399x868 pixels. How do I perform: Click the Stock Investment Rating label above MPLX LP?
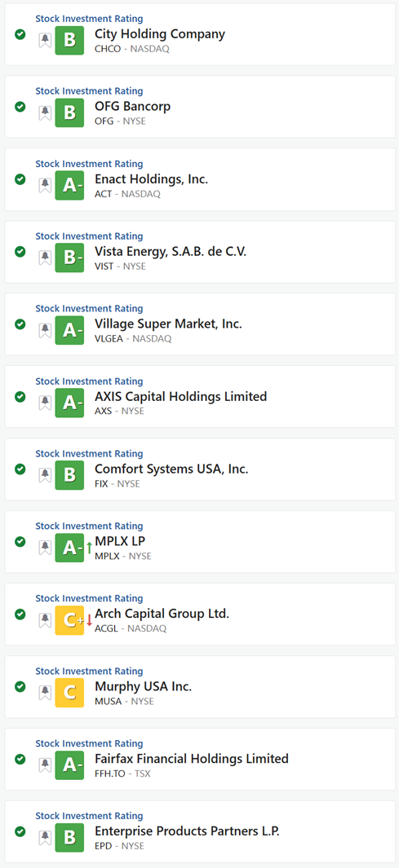(89, 526)
